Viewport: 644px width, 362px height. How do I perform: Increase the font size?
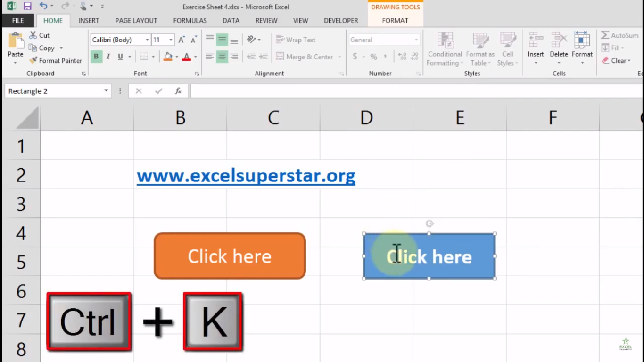(x=182, y=40)
